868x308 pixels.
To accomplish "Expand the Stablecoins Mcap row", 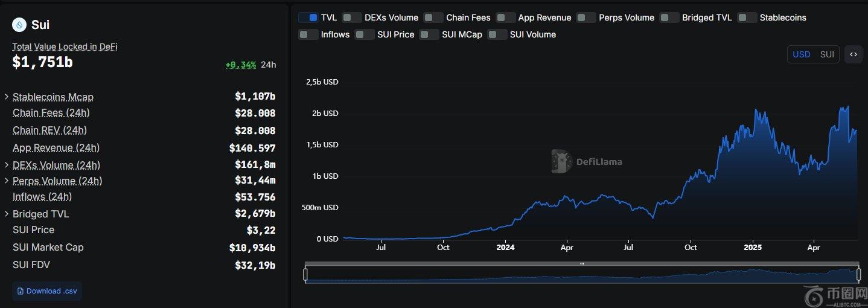I will (7, 97).
